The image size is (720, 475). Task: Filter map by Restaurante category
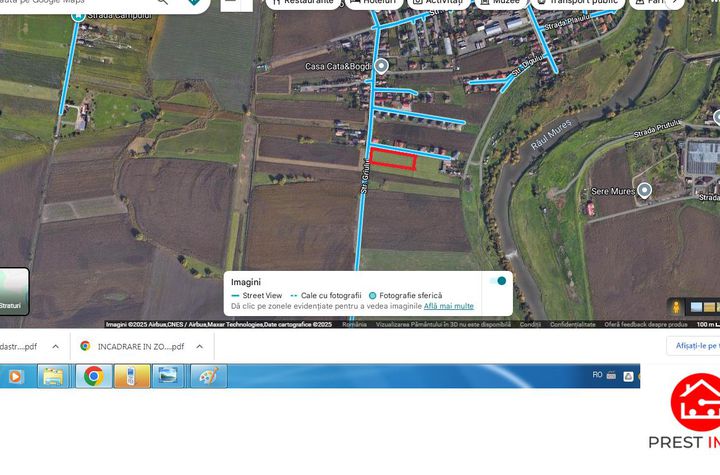coord(300,3)
